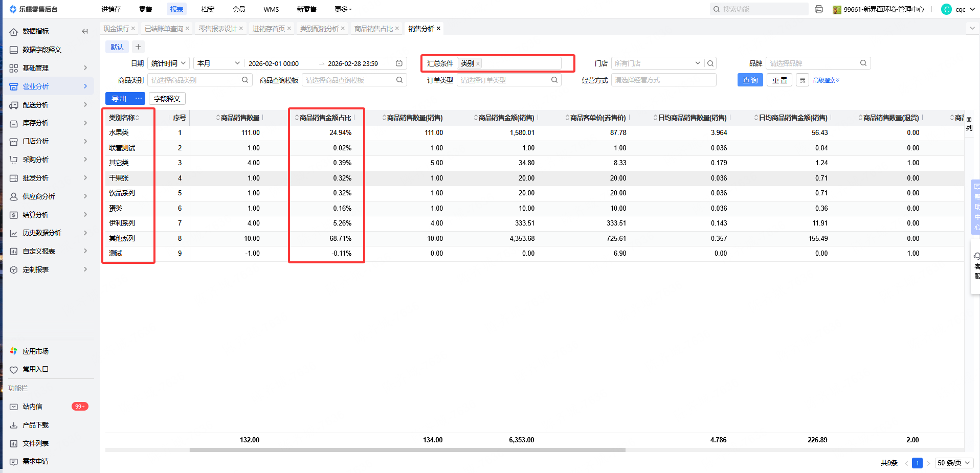Expand the 营业分析 sidebar section
The width and height of the screenshot is (980, 473).
(85, 86)
